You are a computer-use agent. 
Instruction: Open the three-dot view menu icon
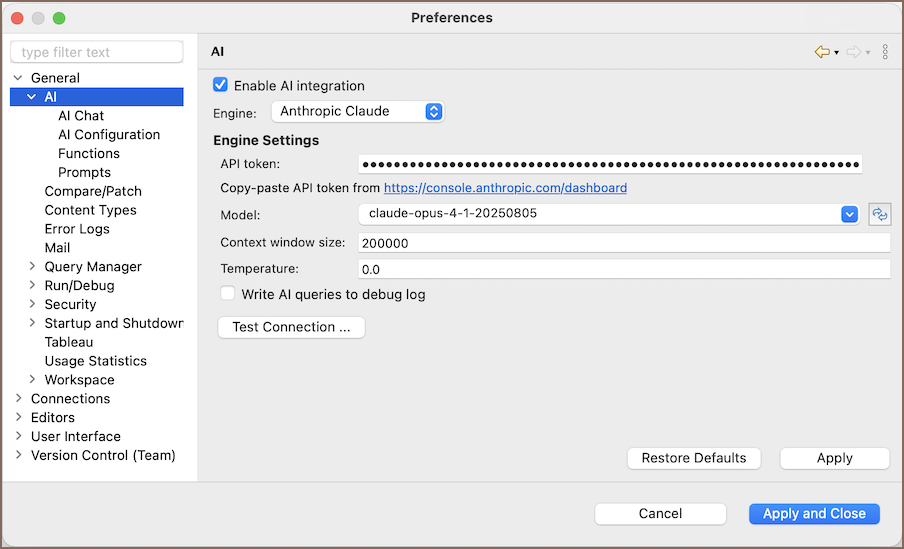point(885,52)
